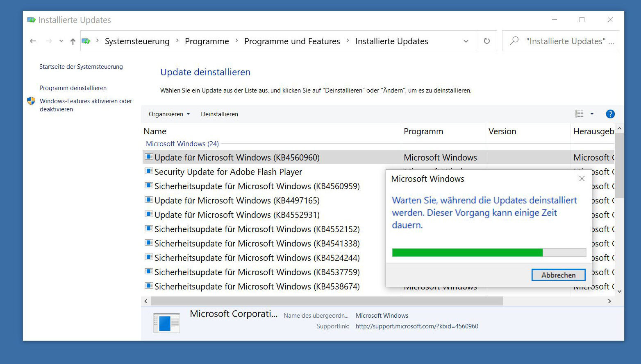Open Programm deinstallieren link

pyautogui.click(x=73, y=88)
